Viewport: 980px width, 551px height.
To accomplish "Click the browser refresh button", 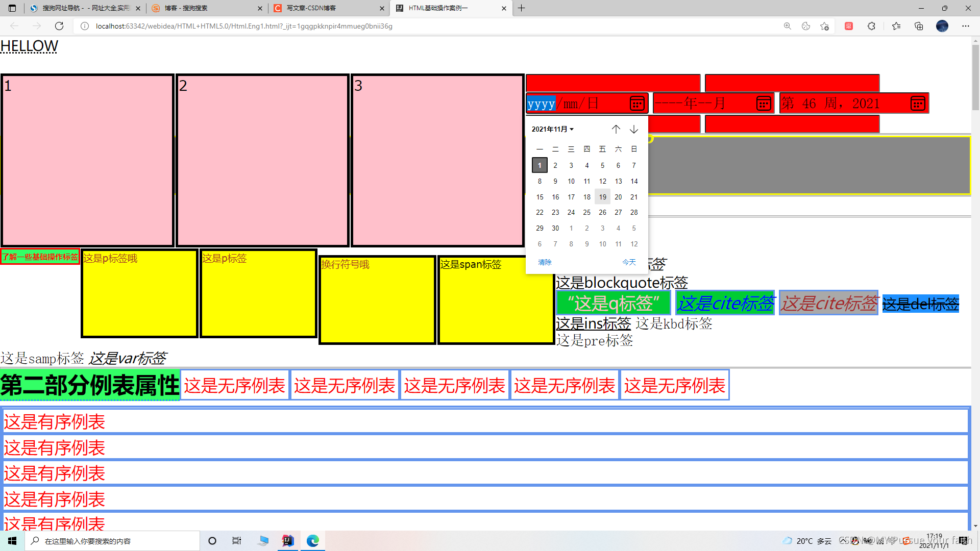I will (59, 26).
